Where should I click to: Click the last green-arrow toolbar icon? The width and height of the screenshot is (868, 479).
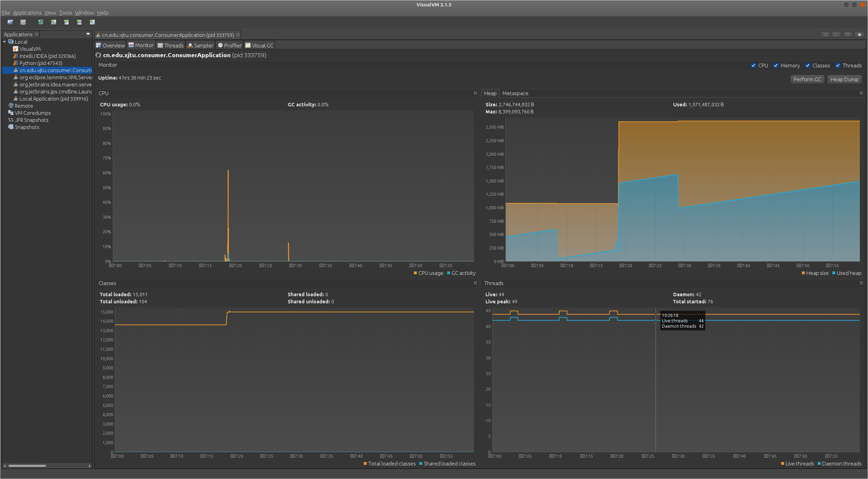coord(92,22)
